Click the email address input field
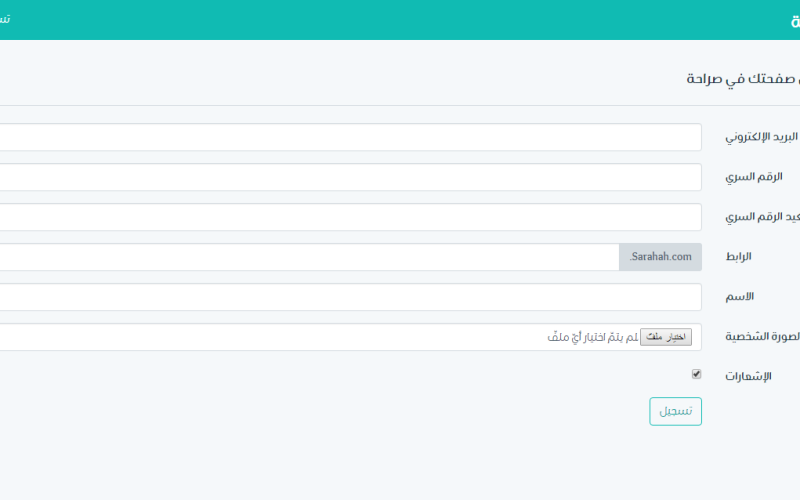This screenshot has height=500, width=800. pos(350,137)
